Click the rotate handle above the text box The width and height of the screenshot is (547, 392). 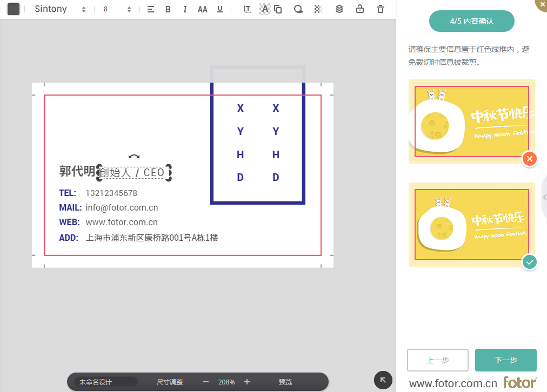click(x=134, y=157)
